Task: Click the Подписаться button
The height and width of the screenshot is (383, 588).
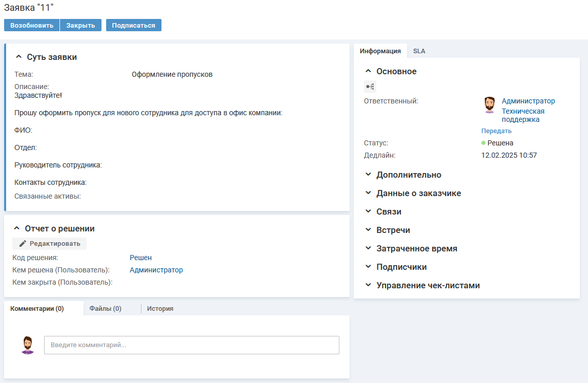Action: click(x=133, y=26)
